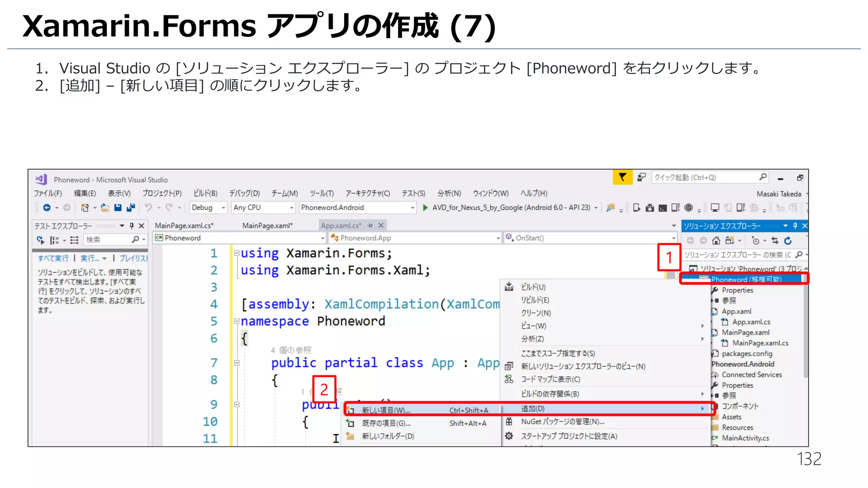Open the open-documents list arrow above editor
Screen dimensions: 868x488
tap(674, 226)
